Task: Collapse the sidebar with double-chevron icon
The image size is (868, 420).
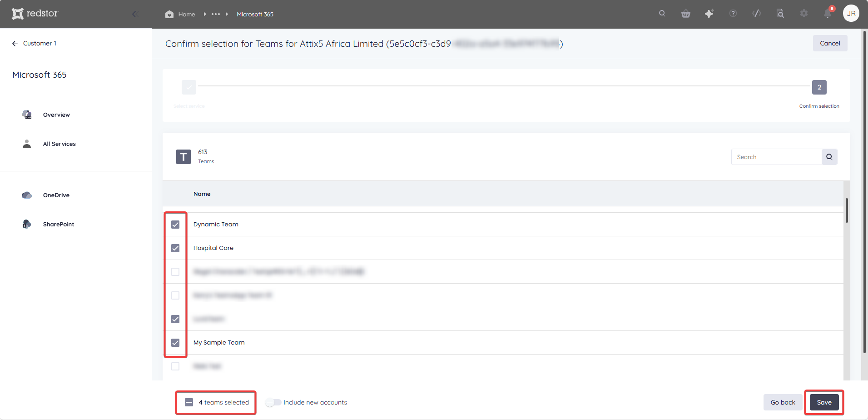Action: tap(135, 14)
